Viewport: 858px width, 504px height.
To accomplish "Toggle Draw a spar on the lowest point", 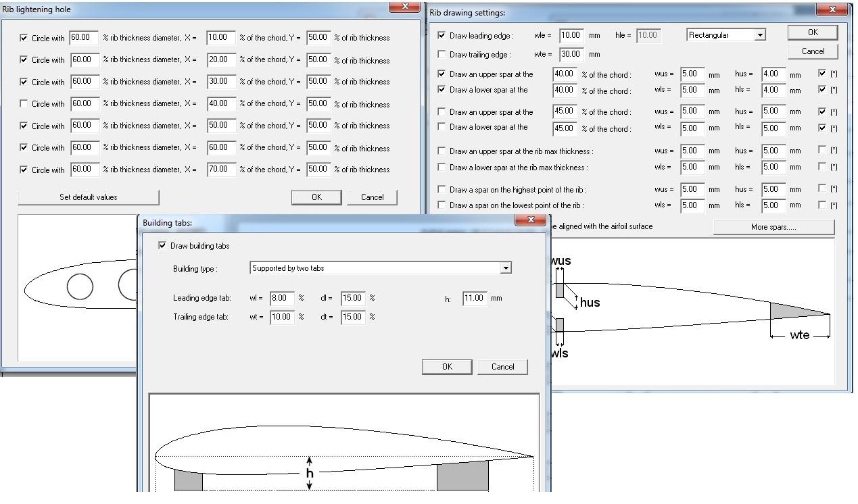I will (442, 205).
